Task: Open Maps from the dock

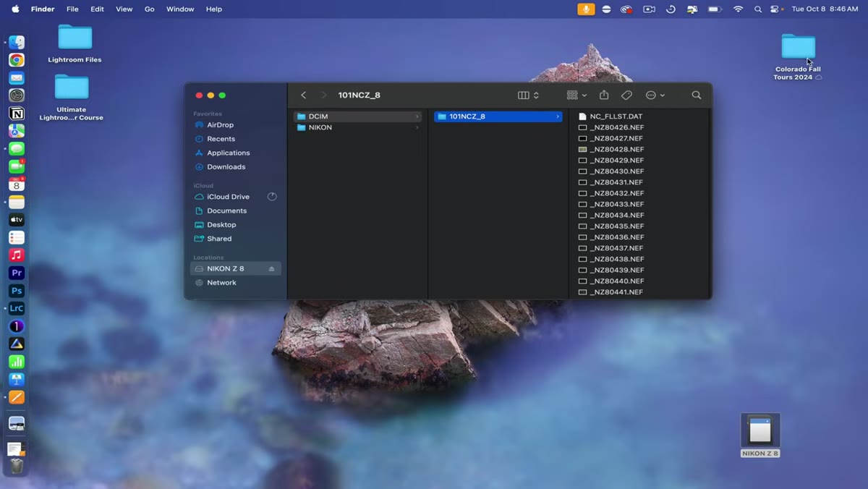Action: (x=17, y=131)
